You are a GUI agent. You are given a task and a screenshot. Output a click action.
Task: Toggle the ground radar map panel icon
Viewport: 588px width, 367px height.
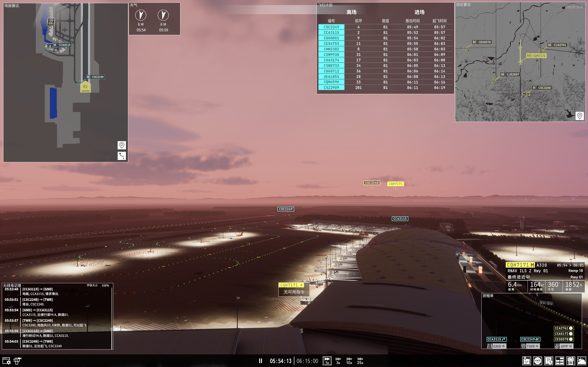point(526,361)
